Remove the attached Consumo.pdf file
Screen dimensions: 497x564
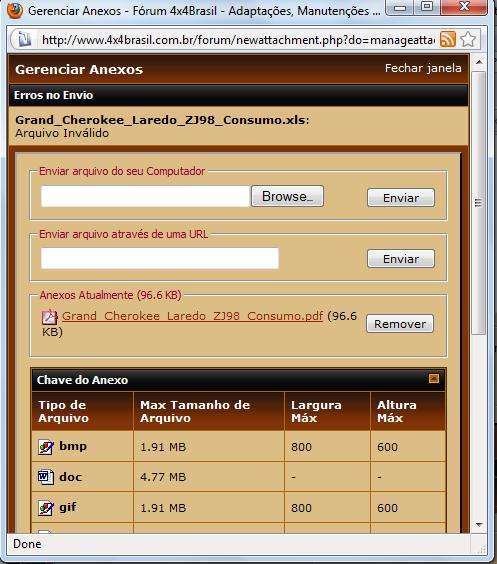pyautogui.click(x=400, y=324)
